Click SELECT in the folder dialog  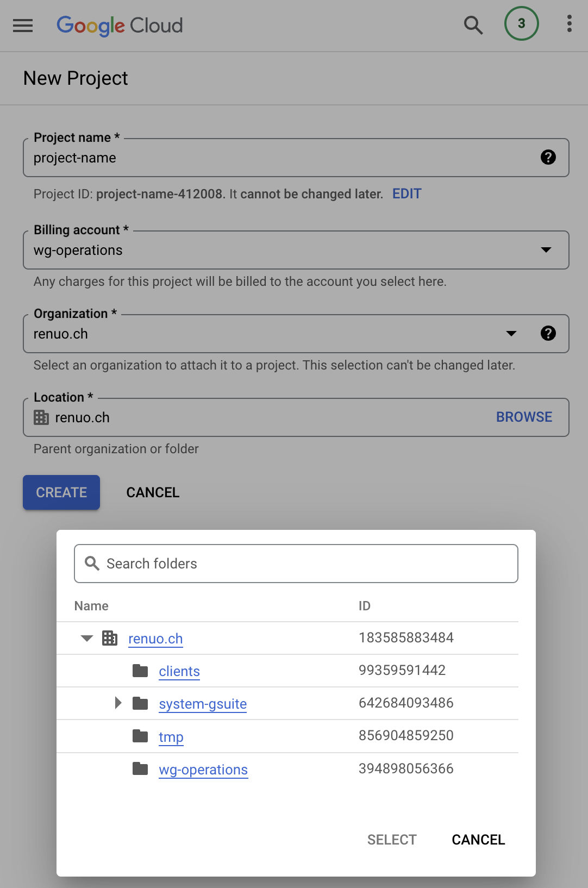tap(392, 840)
